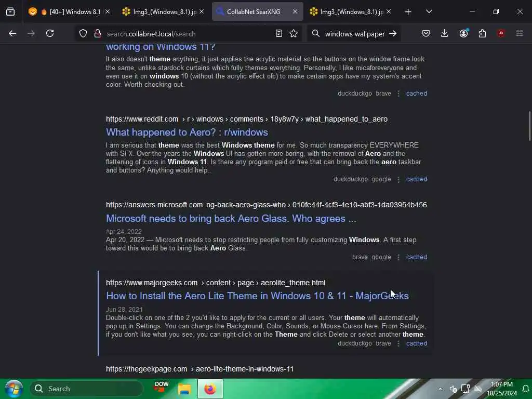
Task: Close the '[40+] Windows 8.1' tab
Action: click(108, 12)
